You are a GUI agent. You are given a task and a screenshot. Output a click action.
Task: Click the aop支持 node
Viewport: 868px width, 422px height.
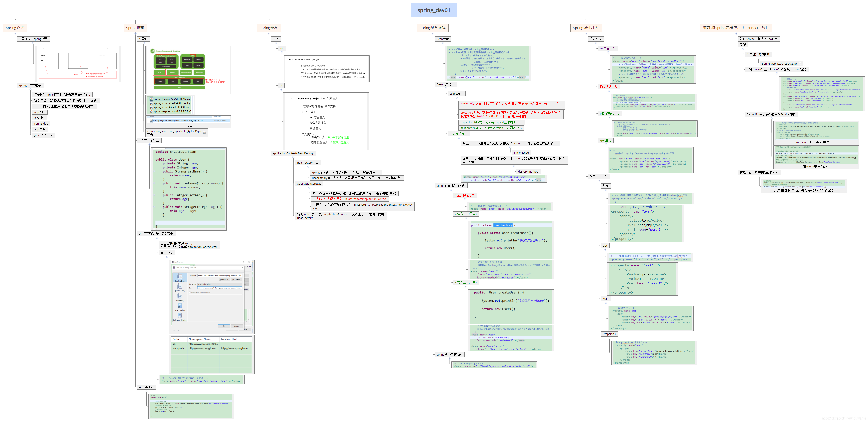point(39,112)
